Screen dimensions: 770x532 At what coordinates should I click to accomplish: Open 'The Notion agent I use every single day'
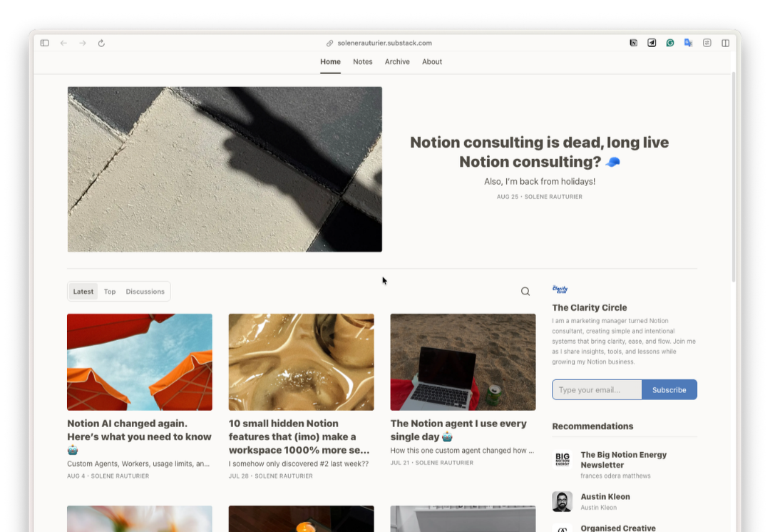tap(458, 430)
